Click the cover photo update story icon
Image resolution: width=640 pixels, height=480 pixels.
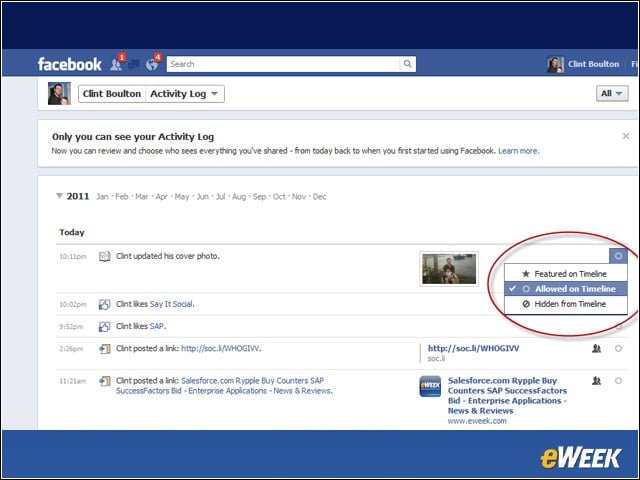point(104,256)
